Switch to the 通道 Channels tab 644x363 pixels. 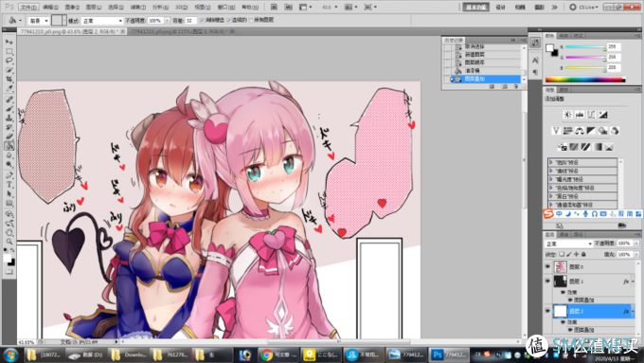click(x=563, y=234)
